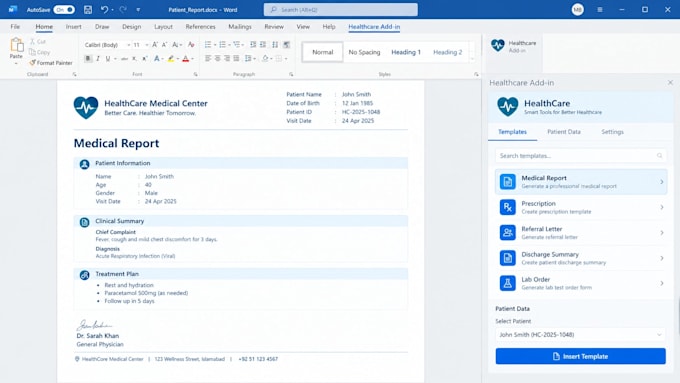Open the File menu

point(15,26)
